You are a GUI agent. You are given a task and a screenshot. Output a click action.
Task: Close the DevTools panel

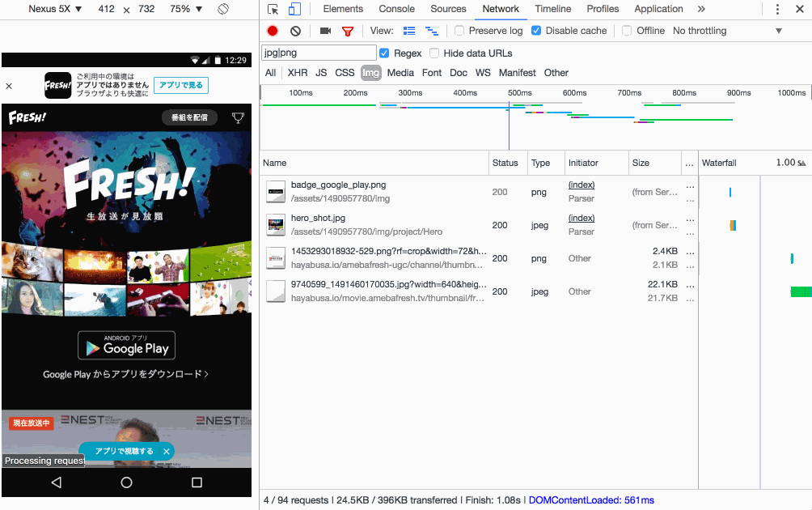[800, 9]
